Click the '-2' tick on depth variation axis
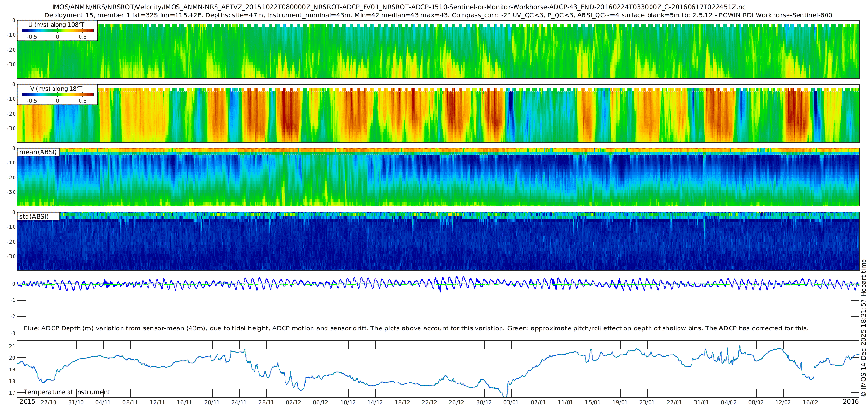The width and height of the screenshot is (868, 410). pos(13,317)
